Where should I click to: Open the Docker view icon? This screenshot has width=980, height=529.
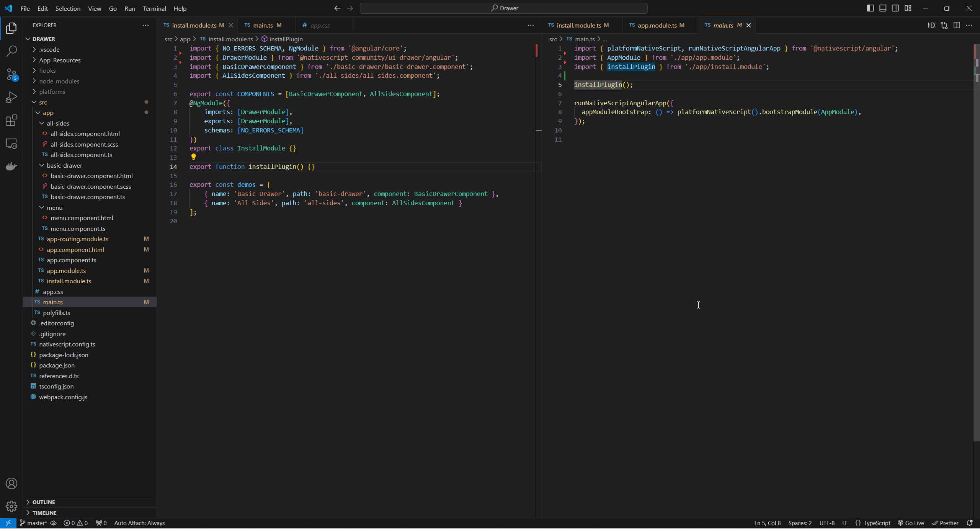click(11, 166)
